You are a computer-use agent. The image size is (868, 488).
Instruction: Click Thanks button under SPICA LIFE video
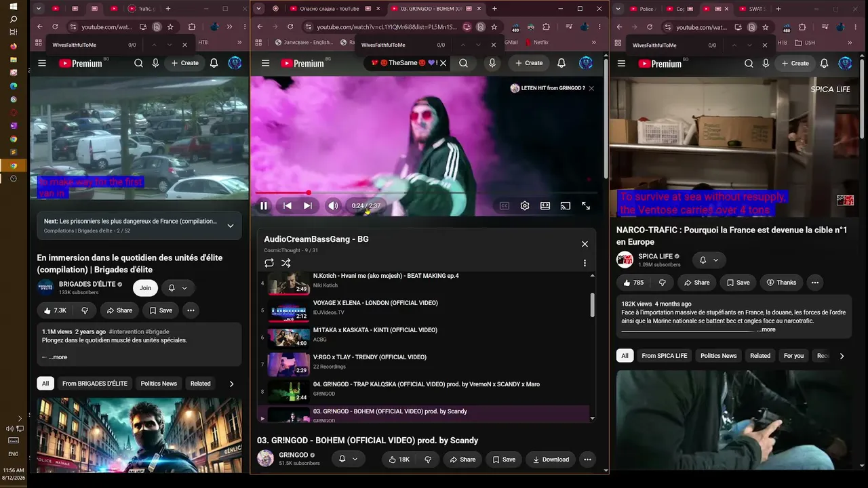pyautogui.click(x=781, y=283)
